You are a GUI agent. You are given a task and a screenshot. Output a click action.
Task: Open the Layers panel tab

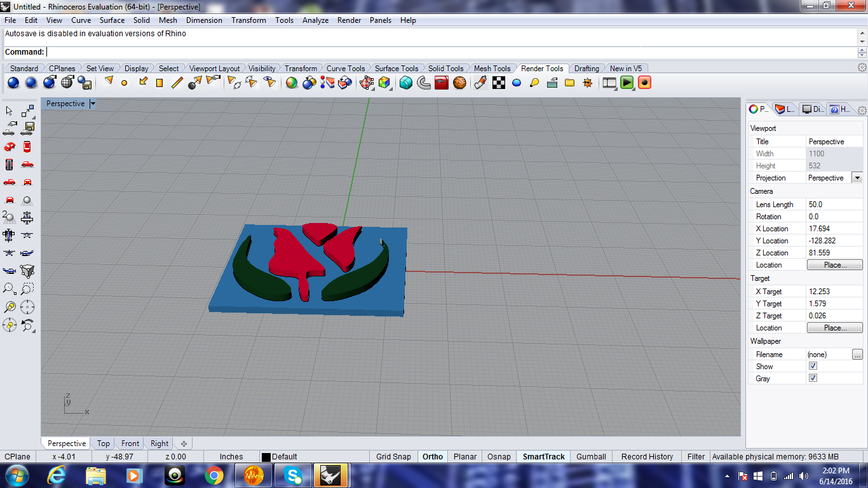pos(785,109)
